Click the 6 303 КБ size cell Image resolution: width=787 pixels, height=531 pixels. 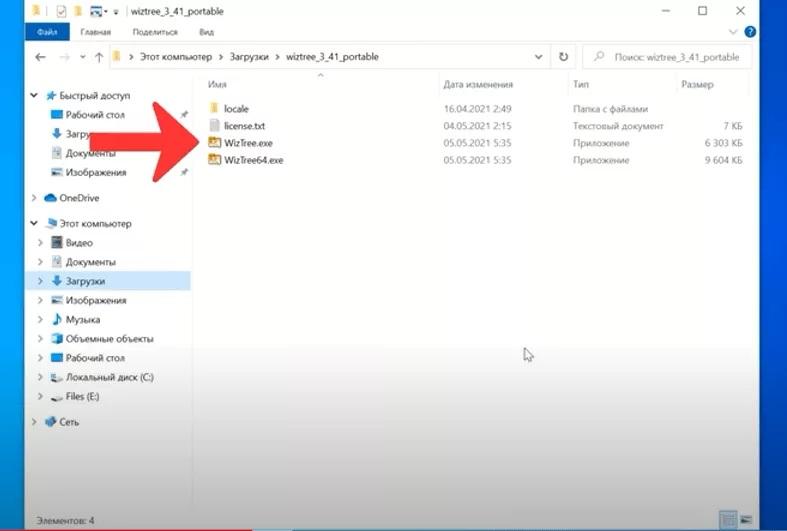click(x=723, y=143)
